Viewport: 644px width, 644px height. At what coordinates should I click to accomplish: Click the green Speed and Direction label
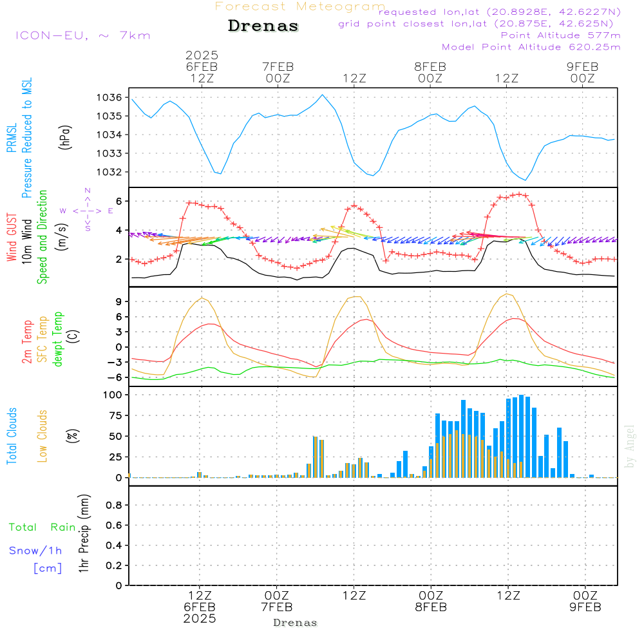[x=43, y=237]
